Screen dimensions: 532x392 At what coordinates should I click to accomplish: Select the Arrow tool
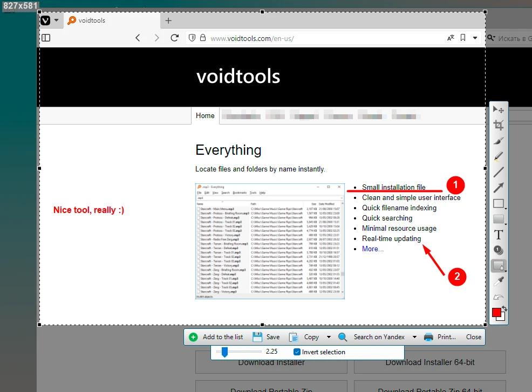498,188
